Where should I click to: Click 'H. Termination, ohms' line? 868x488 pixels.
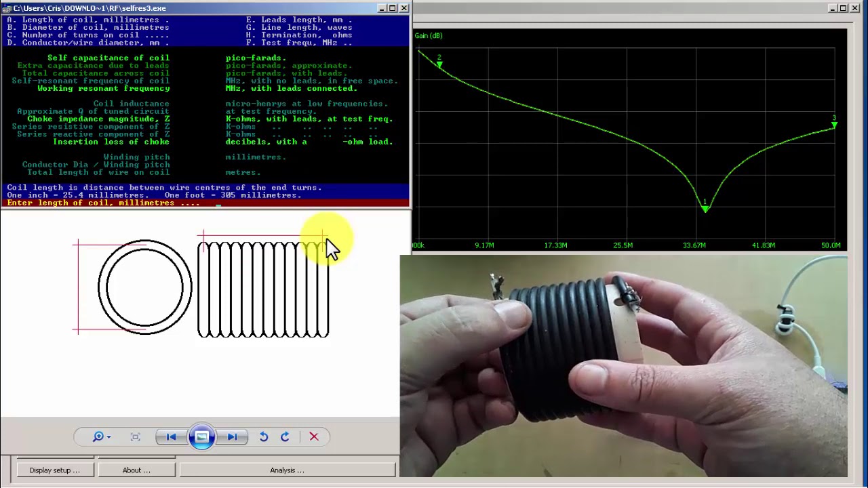tap(299, 35)
